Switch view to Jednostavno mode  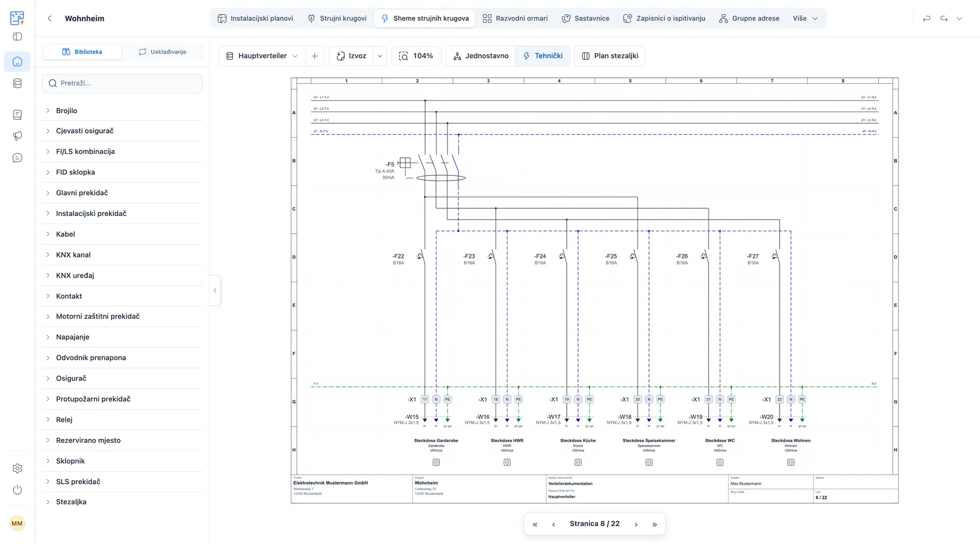[481, 56]
